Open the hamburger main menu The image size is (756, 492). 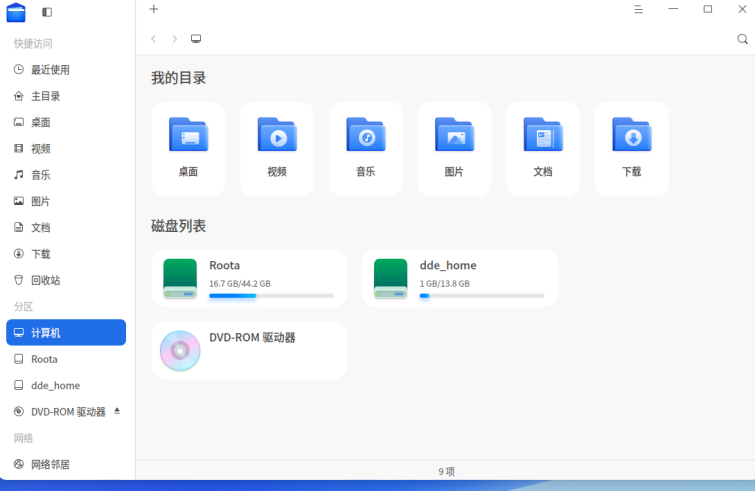coord(638,9)
